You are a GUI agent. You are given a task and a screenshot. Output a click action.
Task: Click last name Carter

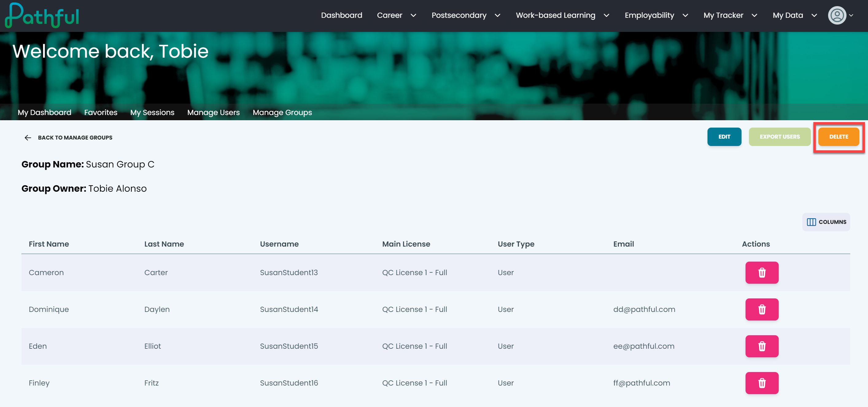[156, 272]
